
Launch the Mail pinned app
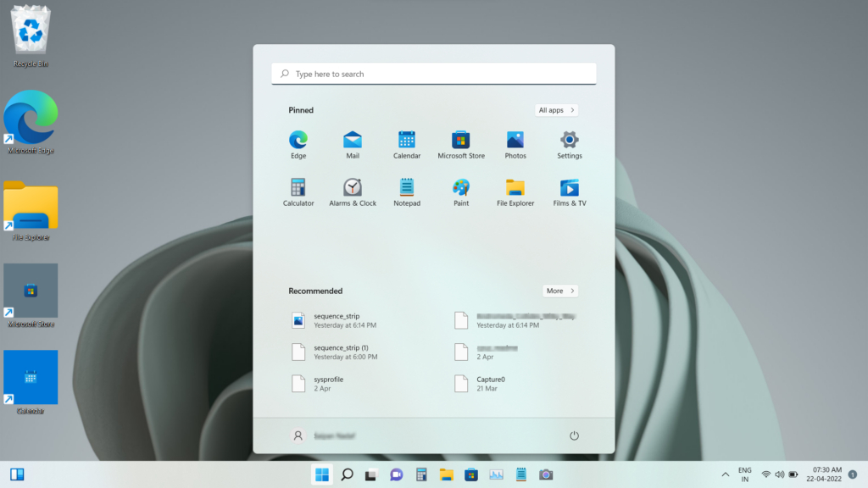(353, 143)
